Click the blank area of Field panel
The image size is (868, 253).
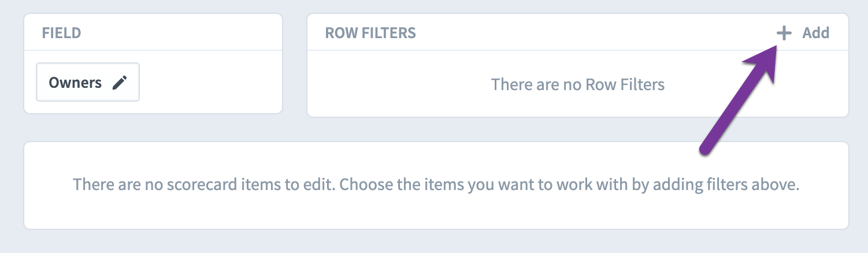pos(211,82)
